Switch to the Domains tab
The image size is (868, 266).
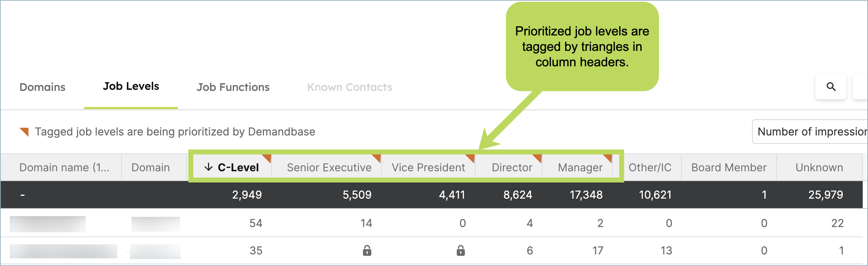[43, 87]
